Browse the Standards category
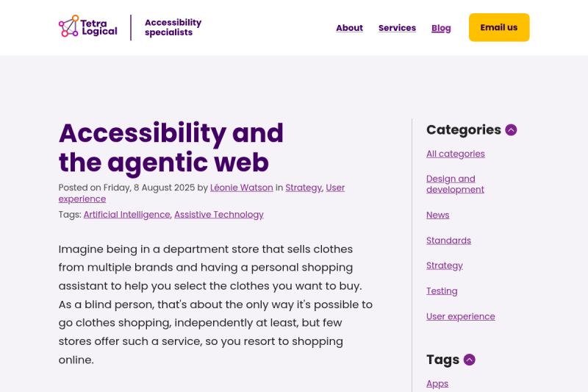The height and width of the screenshot is (392, 588). click(x=448, y=240)
